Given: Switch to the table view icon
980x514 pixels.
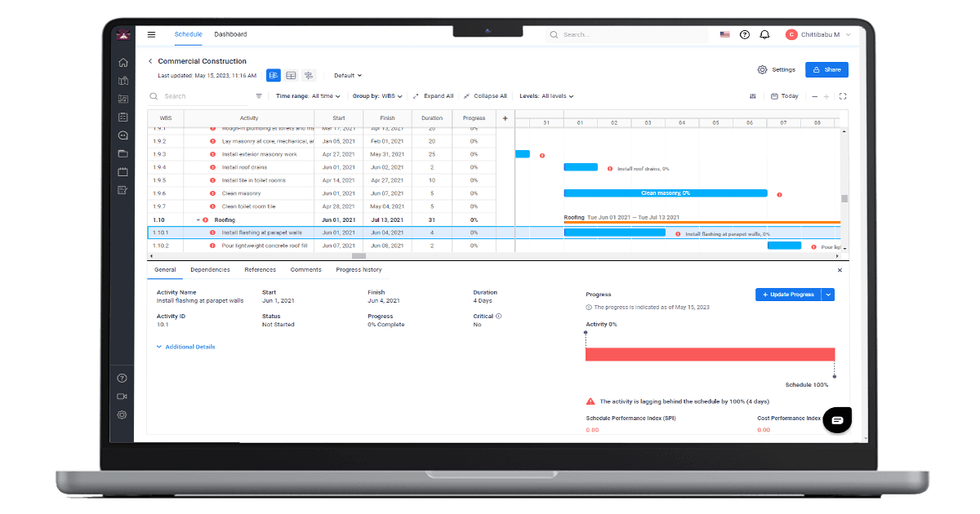Looking at the screenshot, I should pos(292,75).
